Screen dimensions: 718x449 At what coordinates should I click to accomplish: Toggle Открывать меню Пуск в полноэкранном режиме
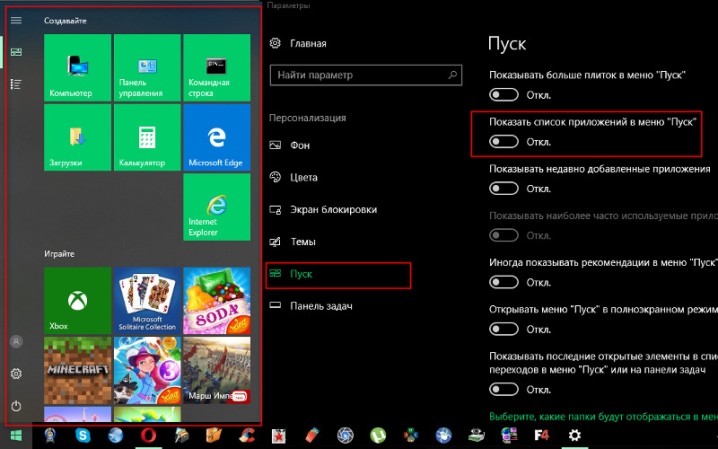504,329
